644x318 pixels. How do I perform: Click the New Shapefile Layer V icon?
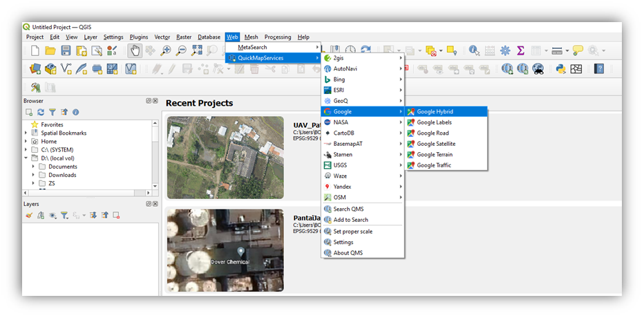point(66,68)
